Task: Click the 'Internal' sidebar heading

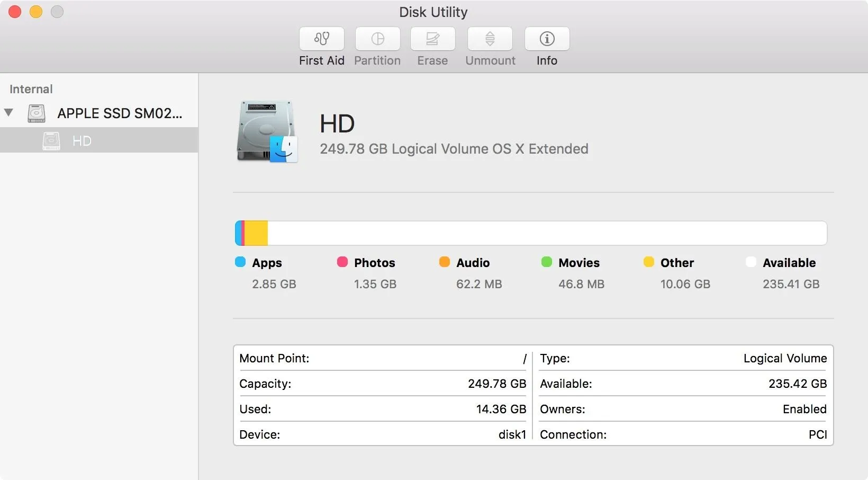Action: pyautogui.click(x=31, y=89)
